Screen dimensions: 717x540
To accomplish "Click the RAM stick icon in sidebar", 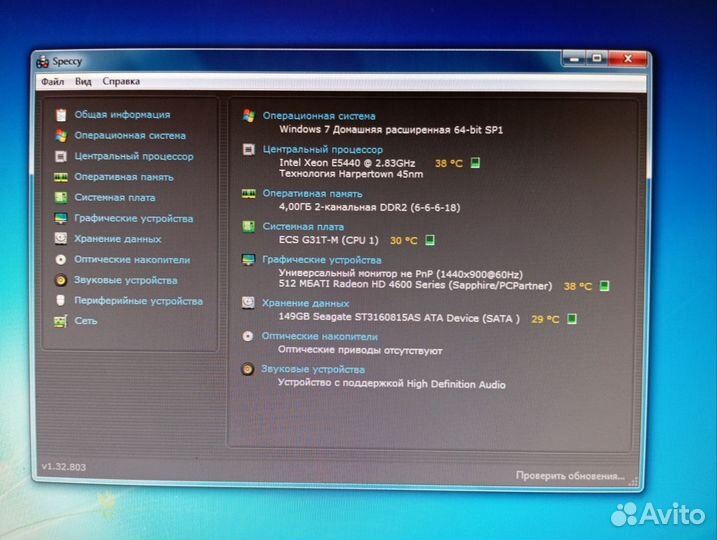I will point(61,177).
